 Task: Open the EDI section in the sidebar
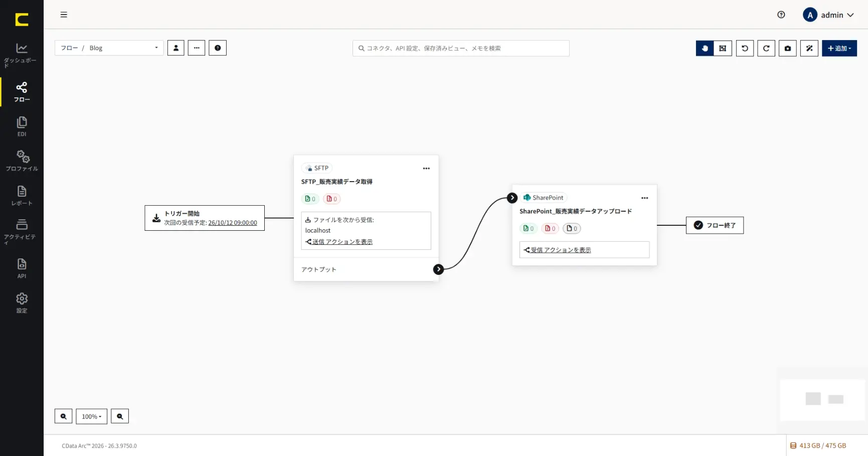pos(22,126)
